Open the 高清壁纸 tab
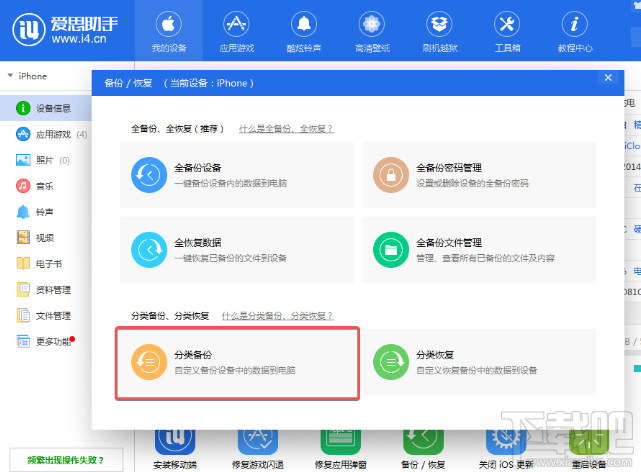This screenshot has width=641, height=472. [372, 31]
